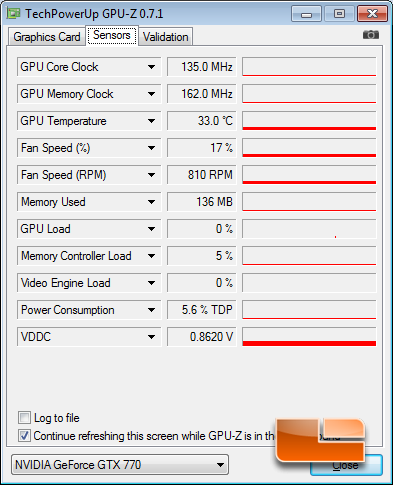Click the camera screenshot icon
Screen dimensions: 393x485
371,35
